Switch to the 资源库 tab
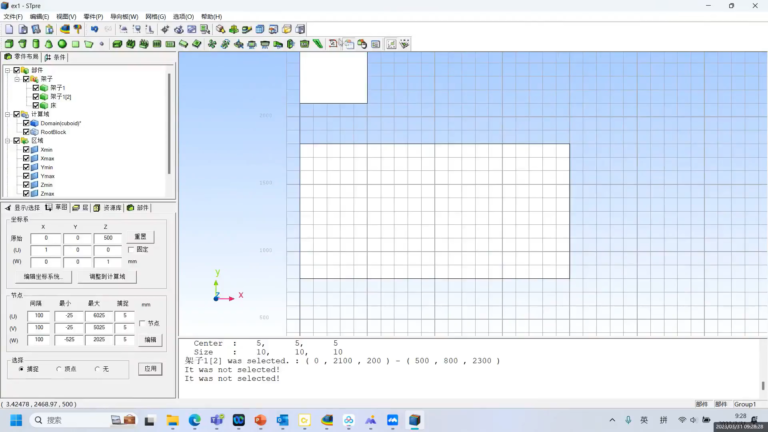 (x=108, y=208)
